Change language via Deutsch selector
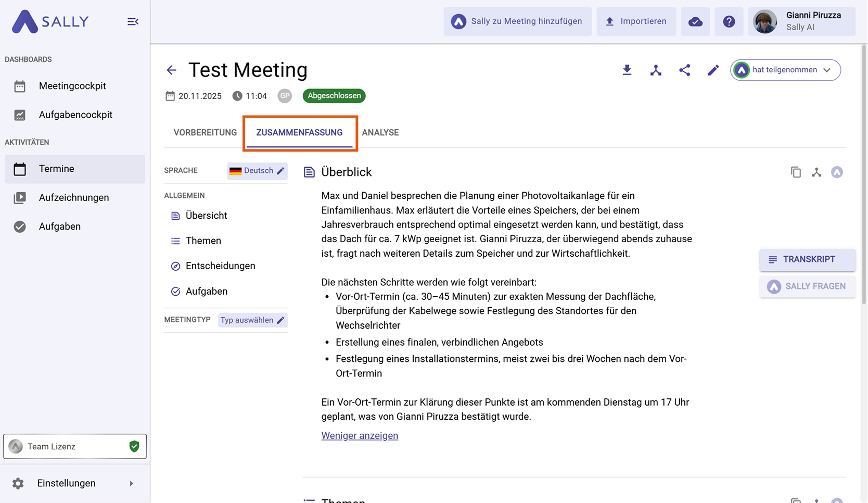868x503 pixels. point(258,171)
